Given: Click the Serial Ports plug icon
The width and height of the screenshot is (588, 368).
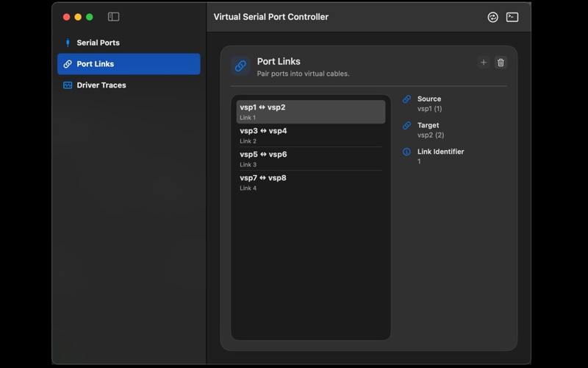Looking at the screenshot, I should tap(68, 43).
